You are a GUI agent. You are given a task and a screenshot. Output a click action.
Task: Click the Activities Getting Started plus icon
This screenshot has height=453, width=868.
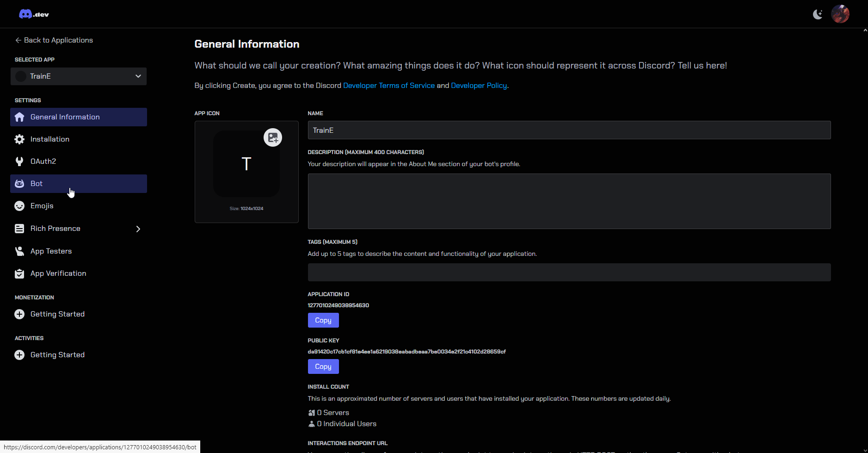point(19,355)
